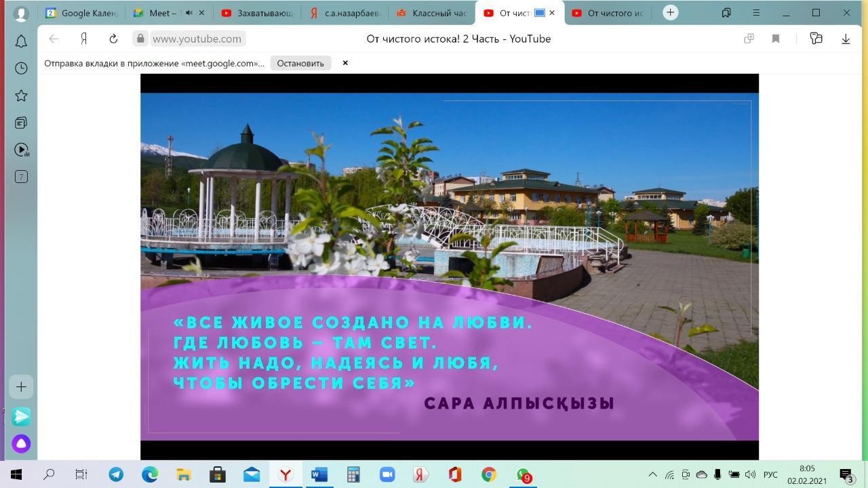Click the Alice voice assistant icon
868x488 pixels.
(x=21, y=444)
